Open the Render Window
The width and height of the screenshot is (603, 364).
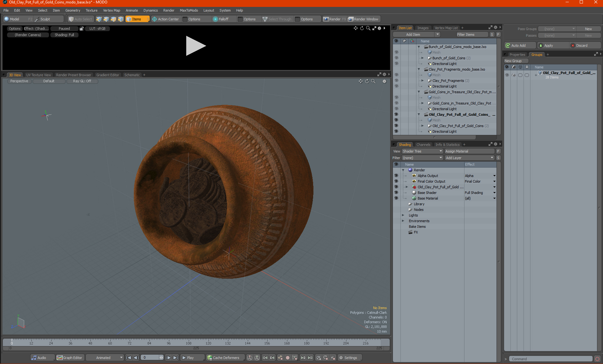pyautogui.click(x=364, y=19)
